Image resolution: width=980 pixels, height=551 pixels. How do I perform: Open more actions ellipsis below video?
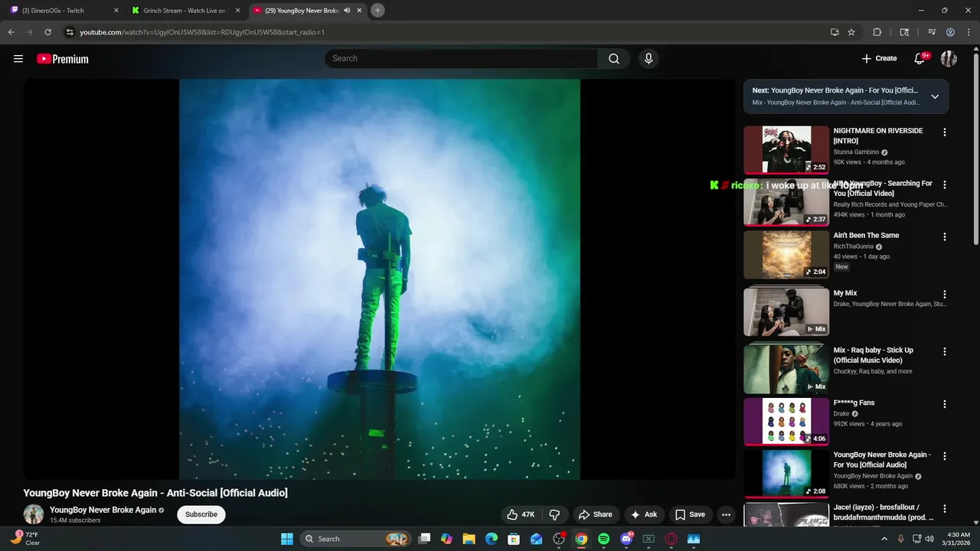pyautogui.click(x=726, y=514)
